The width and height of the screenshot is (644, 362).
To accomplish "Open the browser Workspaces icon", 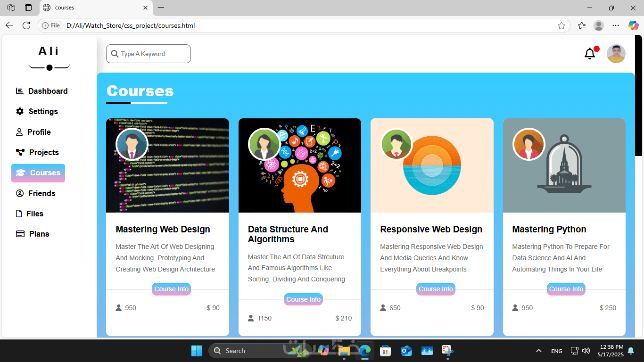I will pos(11,8).
